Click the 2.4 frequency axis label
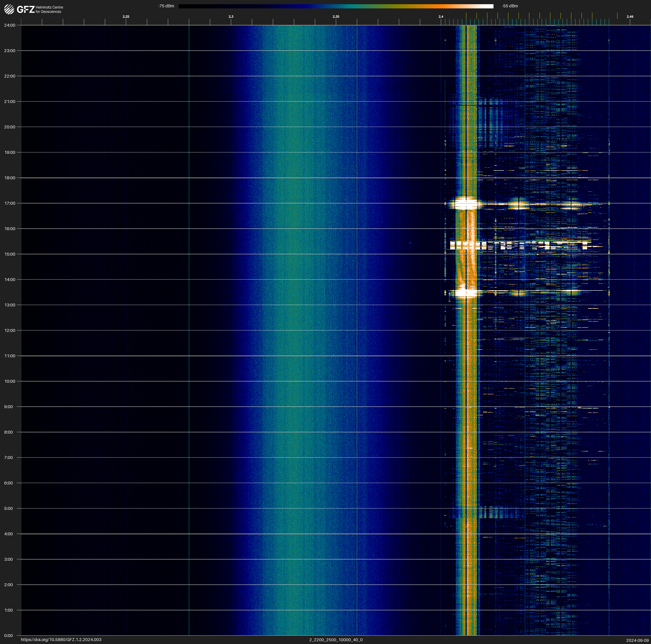Viewport: 651px width, 644px height. coord(441,17)
